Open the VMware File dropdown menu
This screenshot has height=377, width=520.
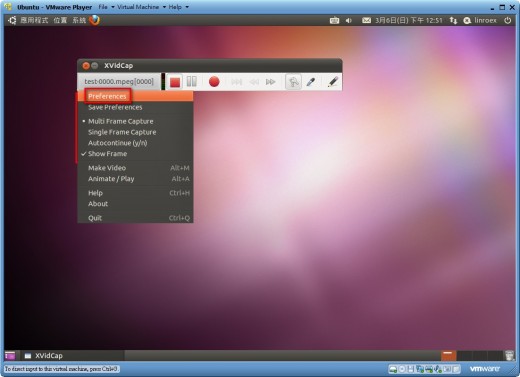106,7
